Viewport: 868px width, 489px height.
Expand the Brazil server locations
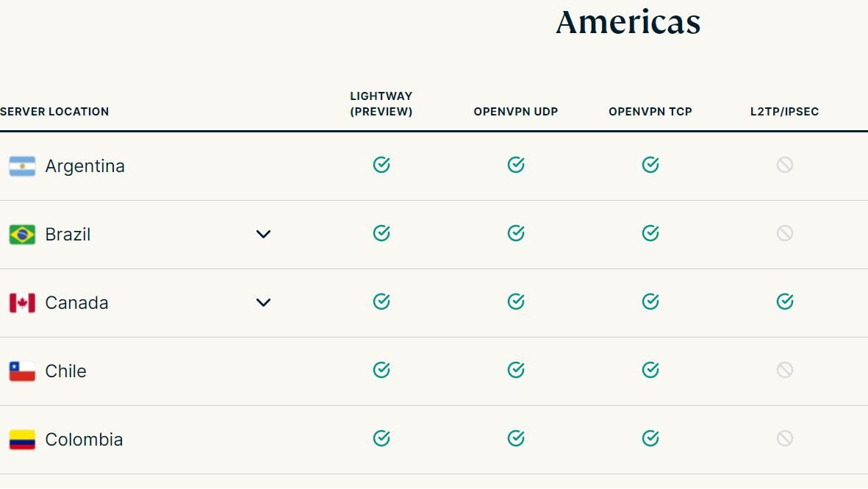pos(263,235)
